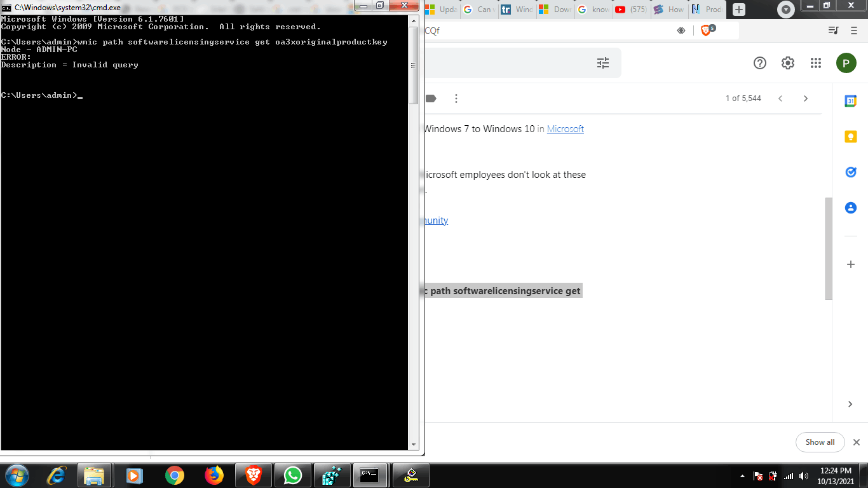This screenshot has width=868, height=488.
Task: Hide Gmail side panel chevron
Action: 850,404
